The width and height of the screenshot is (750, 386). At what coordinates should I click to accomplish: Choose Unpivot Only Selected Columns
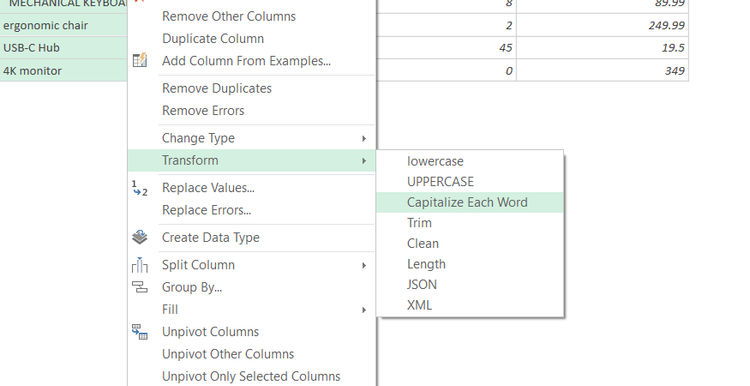[251, 376]
